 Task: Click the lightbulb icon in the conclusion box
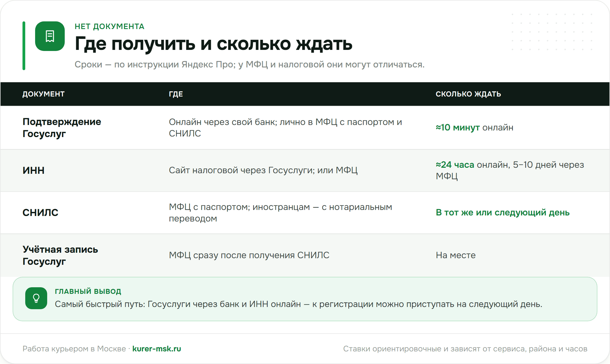pyautogui.click(x=36, y=298)
